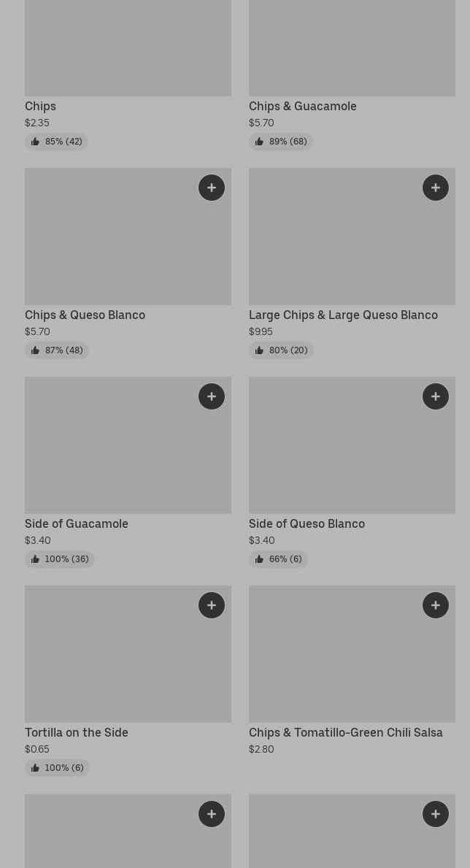Click thumbs-up icon under Chips & Guacamole
Viewport: 470px width, 868px height.
pos(259,142)
